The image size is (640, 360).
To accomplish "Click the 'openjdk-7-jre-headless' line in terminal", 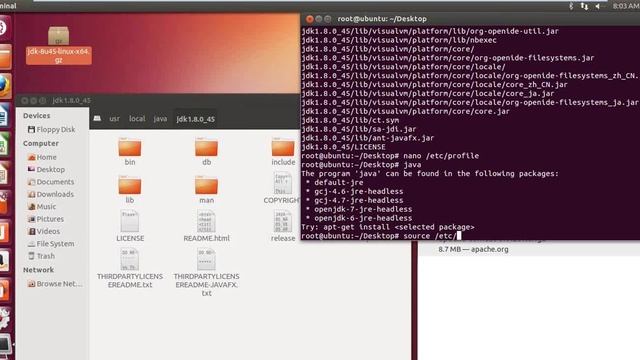I will point(359,209).
